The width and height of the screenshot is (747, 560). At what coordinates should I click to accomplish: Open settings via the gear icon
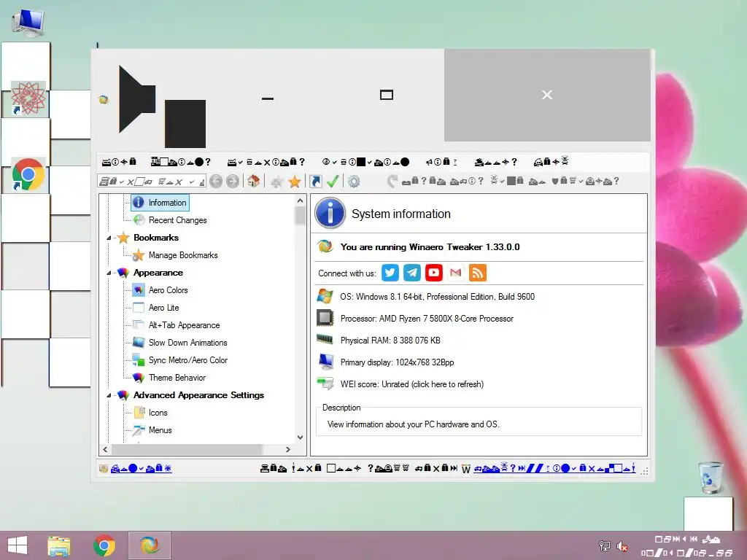click(x=354, y=182)
